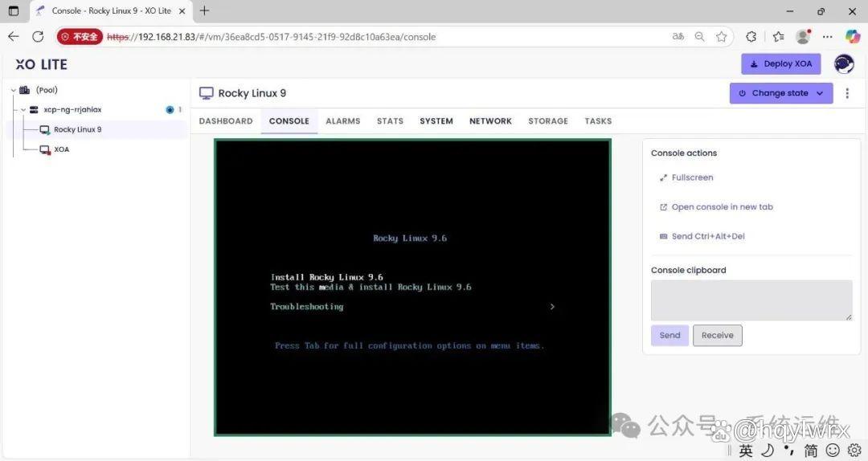The width and height of the screenshot is (868, 461).
Task: Toggle the IME simplified Chinese indicator
Action: point(810,451)
